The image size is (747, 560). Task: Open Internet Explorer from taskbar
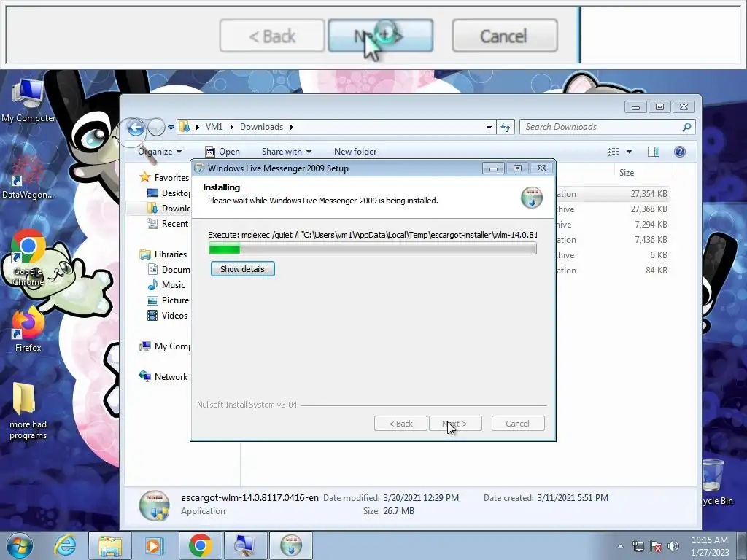tap(65, 545)
